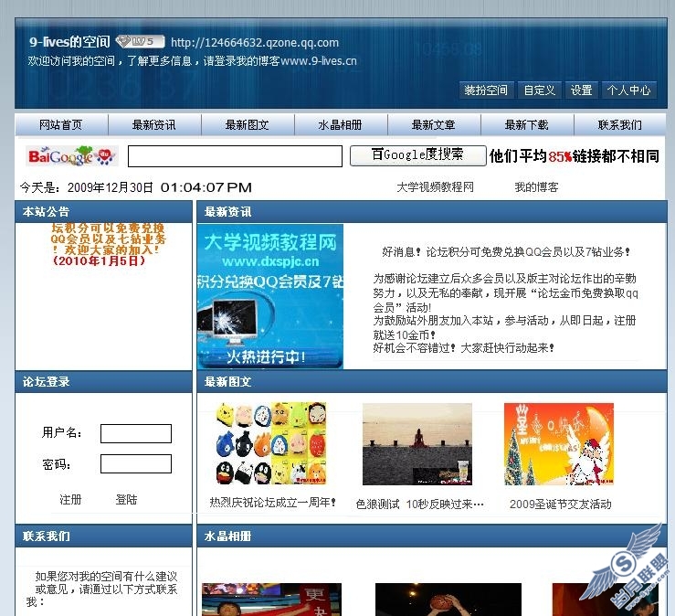Open the 网站首页 navigation tab
This screenshot has width=675, height=616.
pos(61,125)
